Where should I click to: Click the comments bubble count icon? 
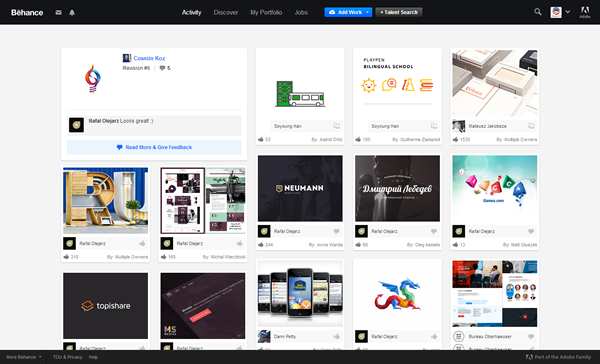[x=162, y=68]
